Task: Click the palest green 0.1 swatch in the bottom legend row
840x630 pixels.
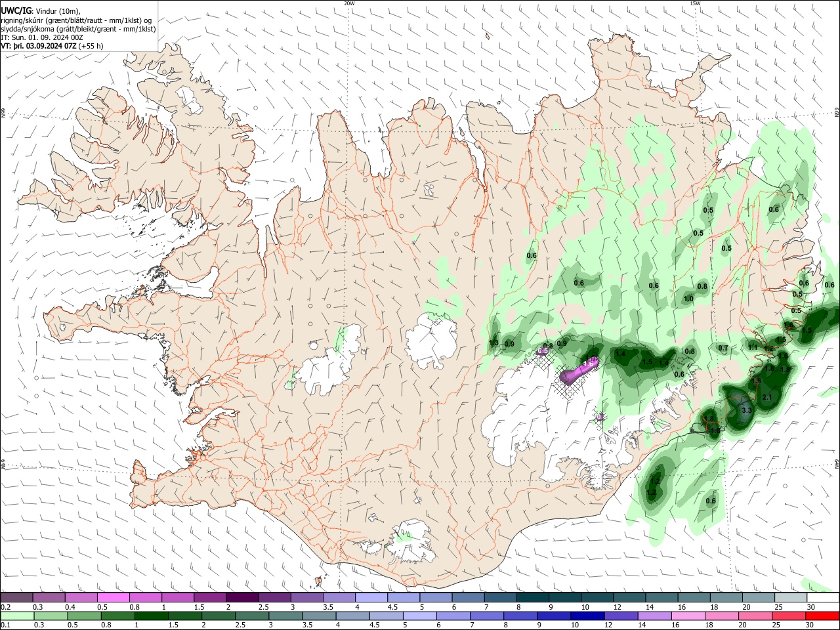Action: tap(17, 616)
